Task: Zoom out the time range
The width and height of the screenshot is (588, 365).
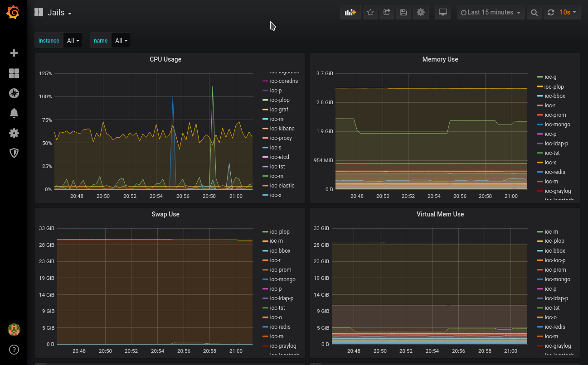Action: pos(535,13)
